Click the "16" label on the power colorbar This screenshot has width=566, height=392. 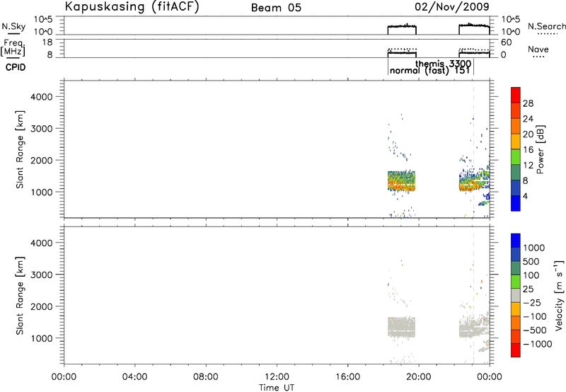click(528, 150)
